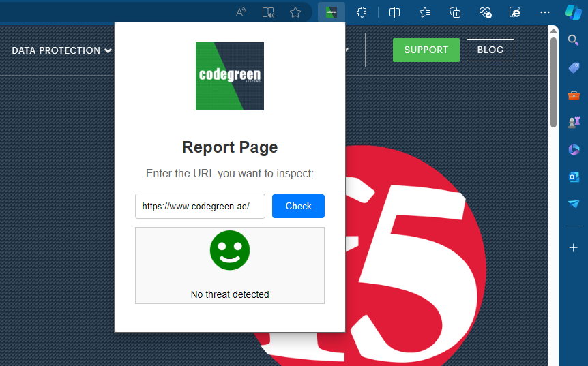The image size is (588, 366).
Task: Open the Settings and more ellipsis menu
Action: point(545,12)
